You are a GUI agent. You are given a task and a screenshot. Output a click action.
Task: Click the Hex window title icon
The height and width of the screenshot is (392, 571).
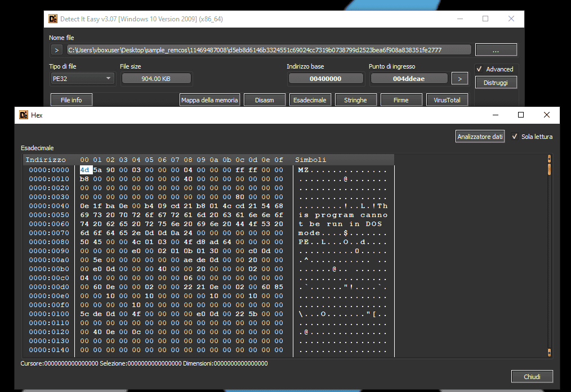24,115
